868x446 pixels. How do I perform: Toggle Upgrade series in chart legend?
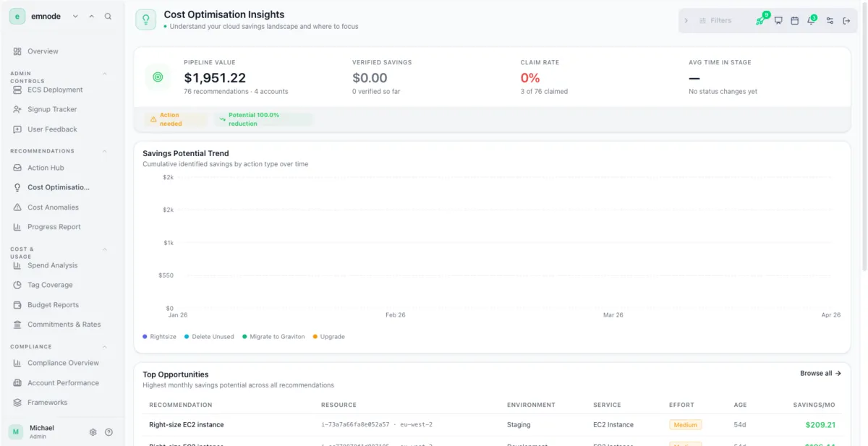pos(328,337)
